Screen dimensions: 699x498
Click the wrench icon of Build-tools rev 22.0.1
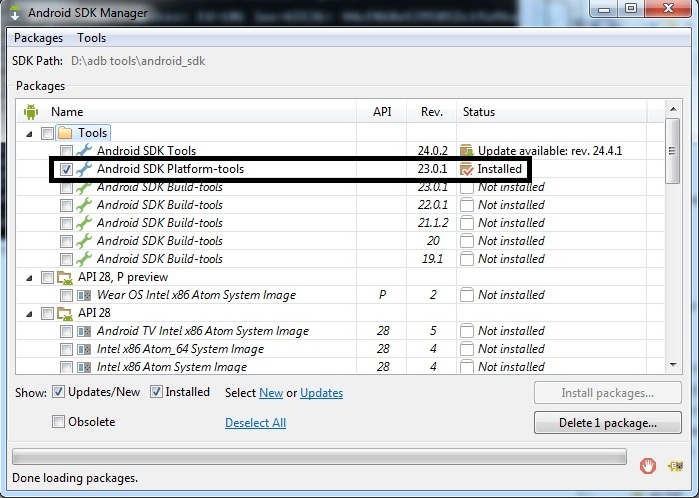(84, 205)
